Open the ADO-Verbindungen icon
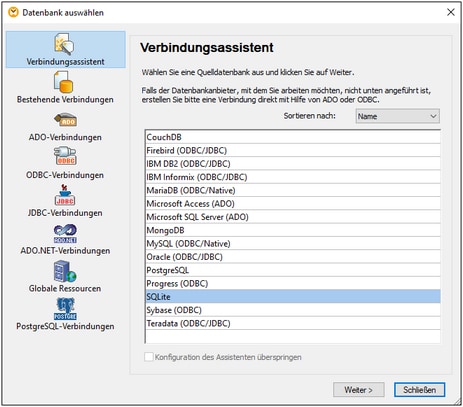Viewport: 463px width, 407px height. coord(65,120)
